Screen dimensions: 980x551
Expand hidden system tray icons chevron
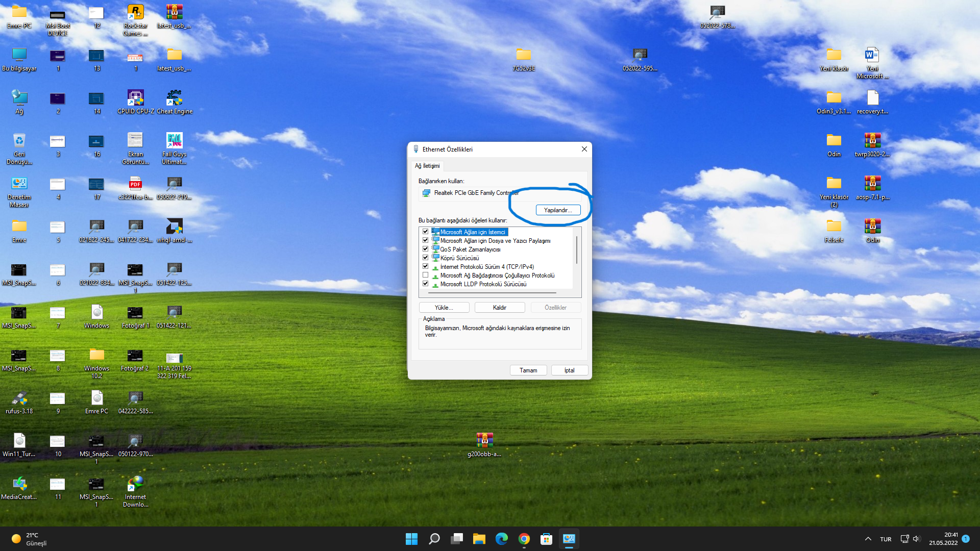868,539
